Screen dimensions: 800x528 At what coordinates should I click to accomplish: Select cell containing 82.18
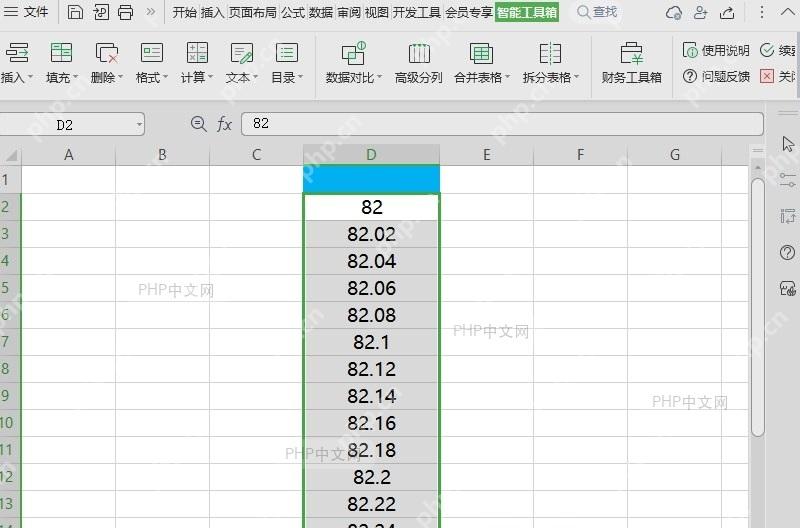(371, 450)
